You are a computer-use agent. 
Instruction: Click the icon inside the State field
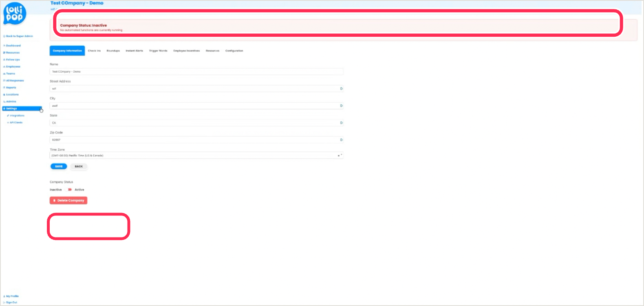coord(342,123)
